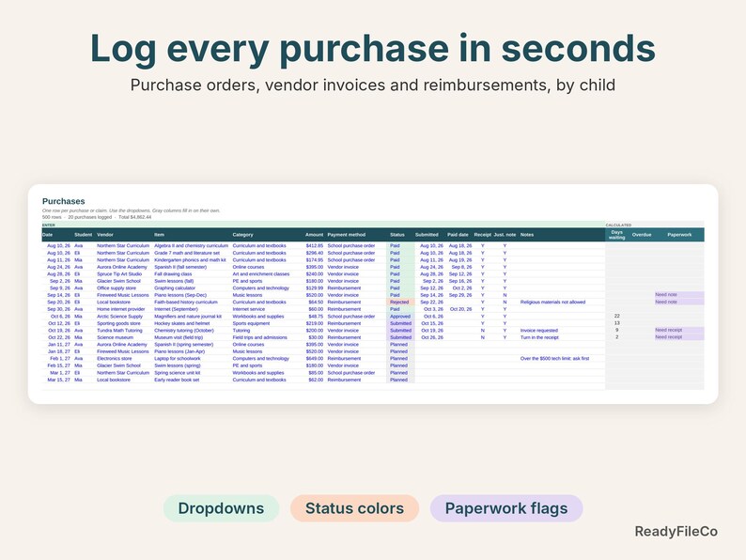Click the $48.75 amount cell
Viewport: 746px width, 560px height.
pos(316,317)
